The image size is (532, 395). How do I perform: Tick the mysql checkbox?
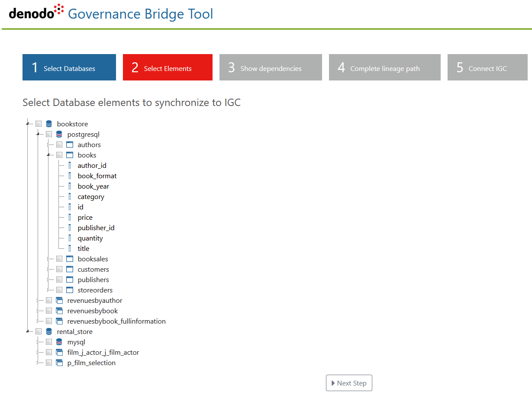pos(49,342)
